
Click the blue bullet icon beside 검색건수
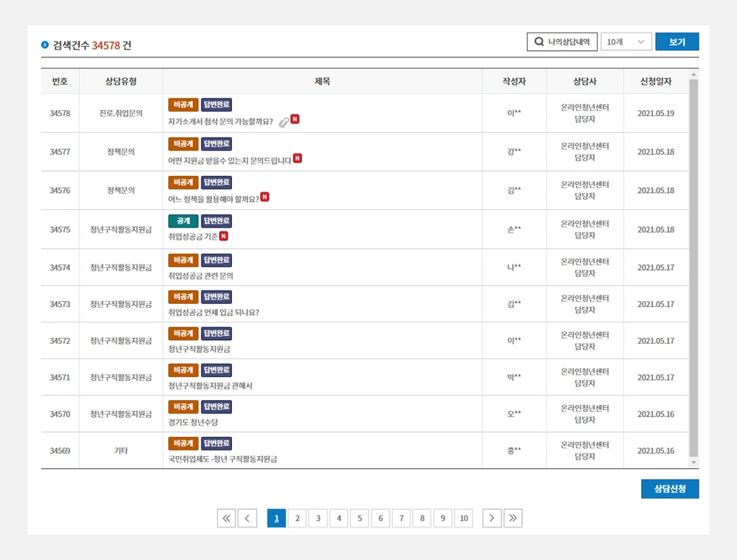(x=45, y=45)
